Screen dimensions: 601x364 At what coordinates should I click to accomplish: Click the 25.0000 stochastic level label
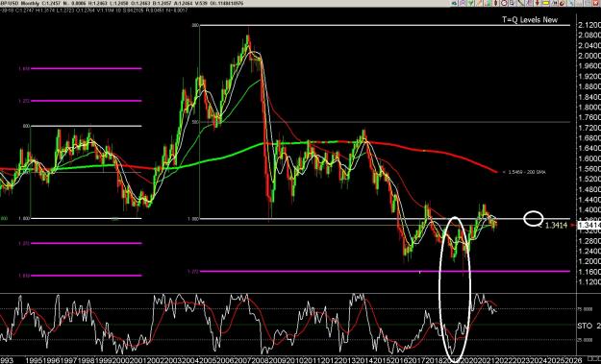click(x=586, y=340)
